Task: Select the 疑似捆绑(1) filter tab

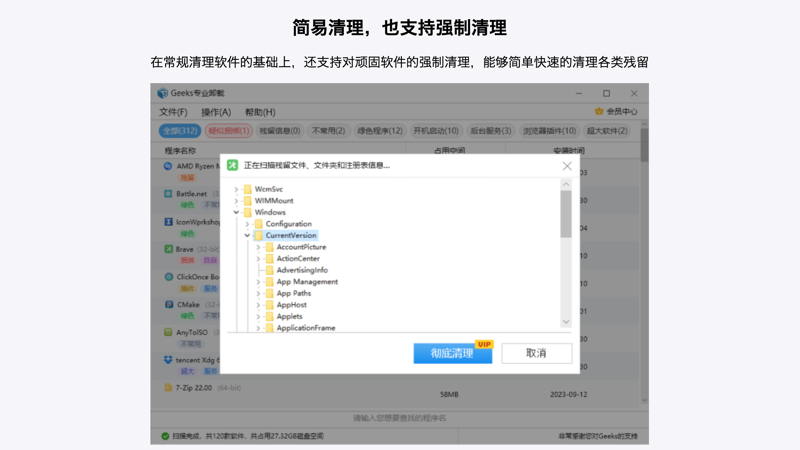Action: click(x=229, y=131)
